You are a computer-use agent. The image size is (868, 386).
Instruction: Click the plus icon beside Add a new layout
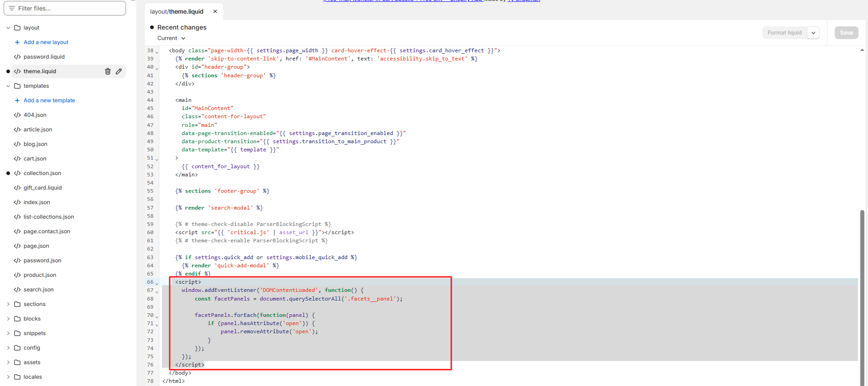coord(17,42)
